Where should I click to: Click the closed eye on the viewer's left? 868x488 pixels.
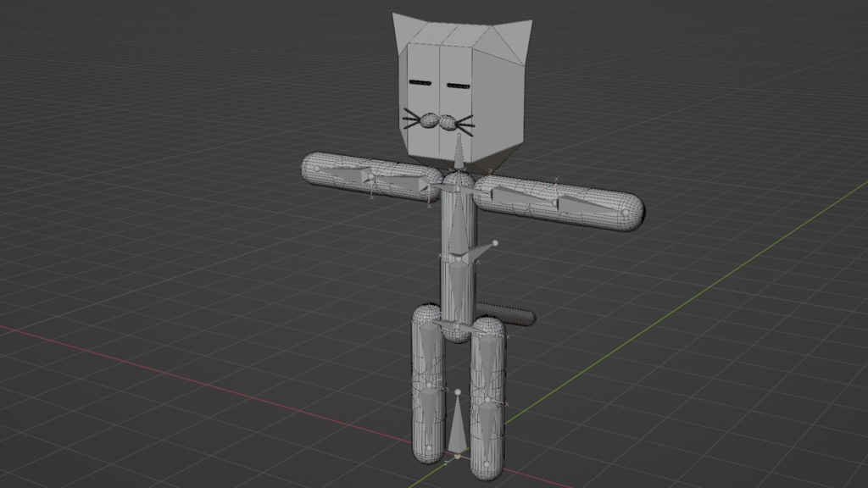(x=420, y=83)
